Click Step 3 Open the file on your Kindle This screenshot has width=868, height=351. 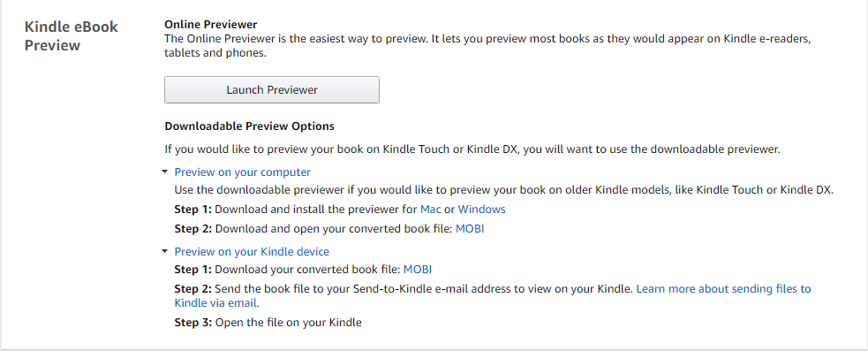[268, 323]
